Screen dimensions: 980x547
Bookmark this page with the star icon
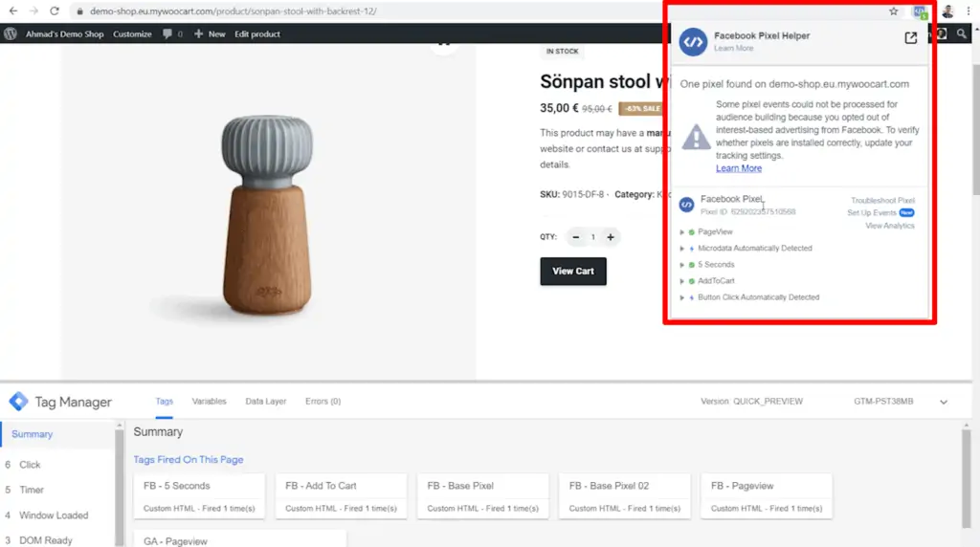point(894,11)
